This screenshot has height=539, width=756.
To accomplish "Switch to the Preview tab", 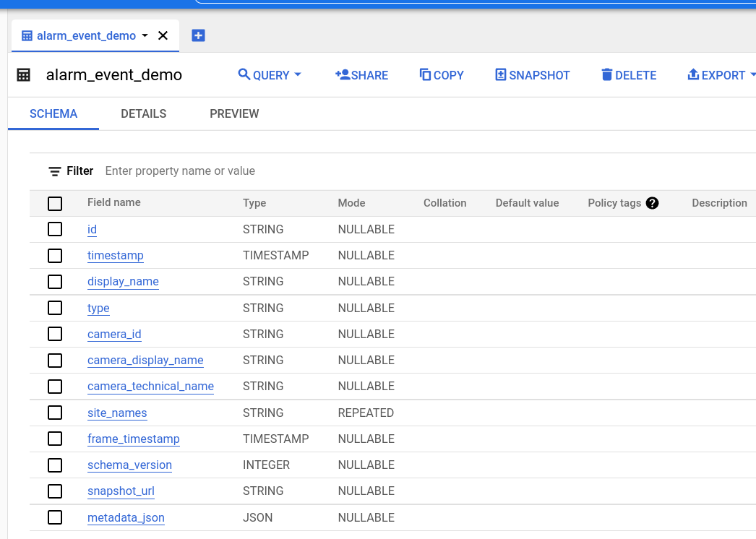I will (x=234, y=113).
